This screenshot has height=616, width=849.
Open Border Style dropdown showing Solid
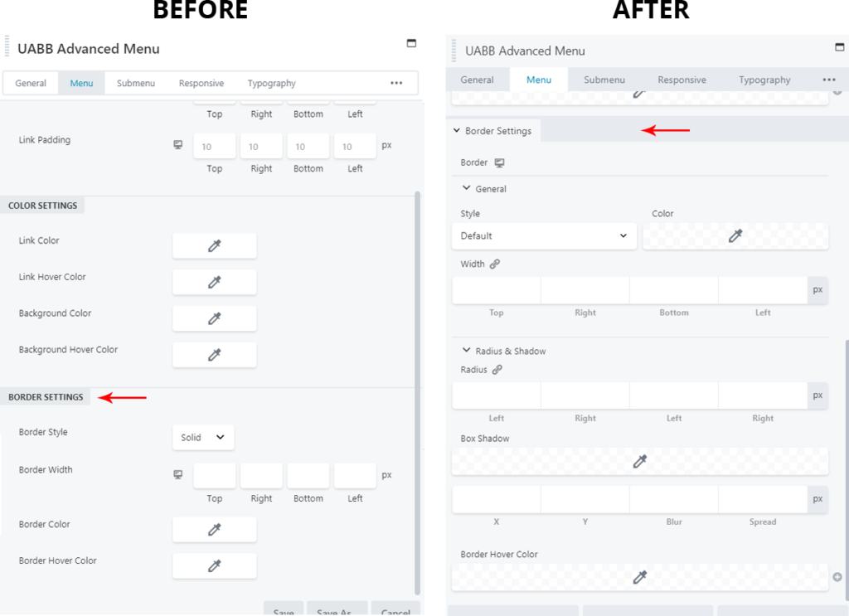pyautogui.click(x=203, y=437)
